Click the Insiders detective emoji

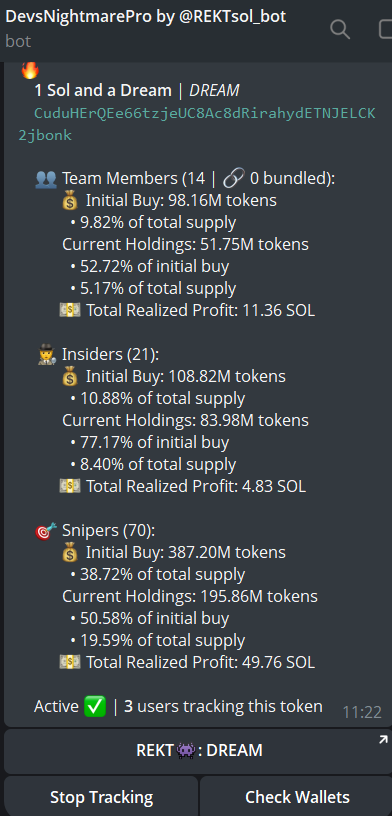[x=47, y=355]
